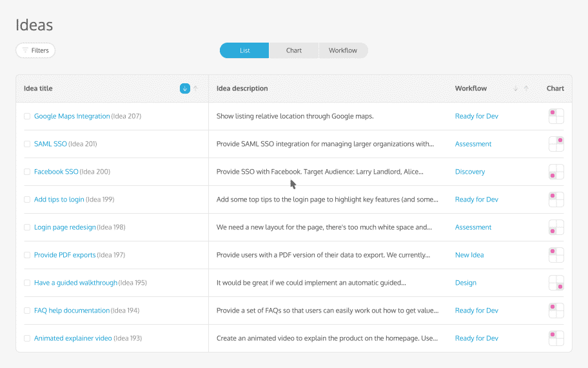Switch to the Chart view tab
Image resolution: width=588 pixels, height=368 pixels.
(x=294, y=50)
